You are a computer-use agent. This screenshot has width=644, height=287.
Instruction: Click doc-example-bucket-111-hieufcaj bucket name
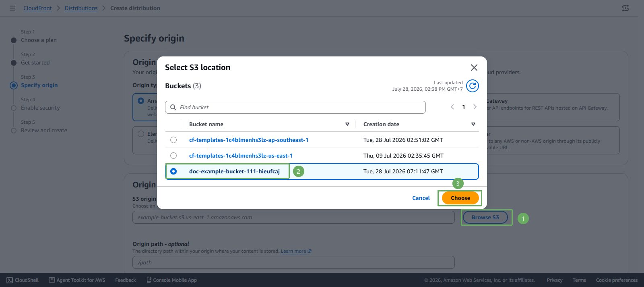point(234,171)
